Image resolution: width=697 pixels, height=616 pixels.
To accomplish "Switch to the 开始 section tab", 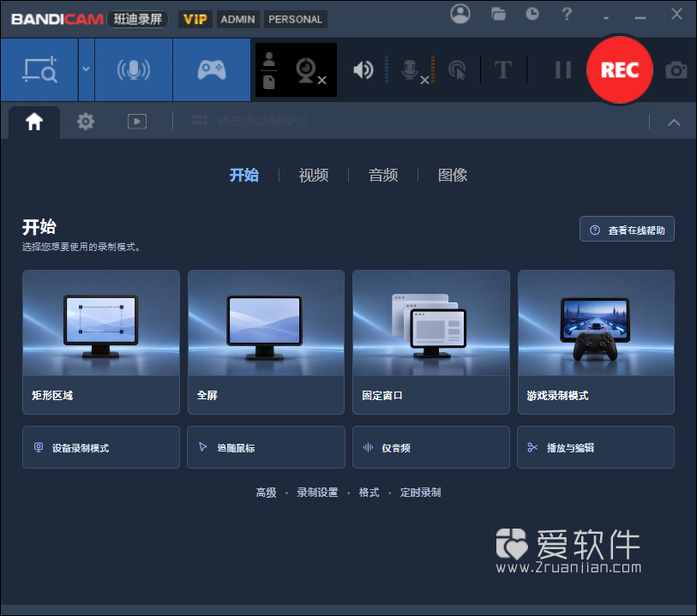I will point(243,175).
